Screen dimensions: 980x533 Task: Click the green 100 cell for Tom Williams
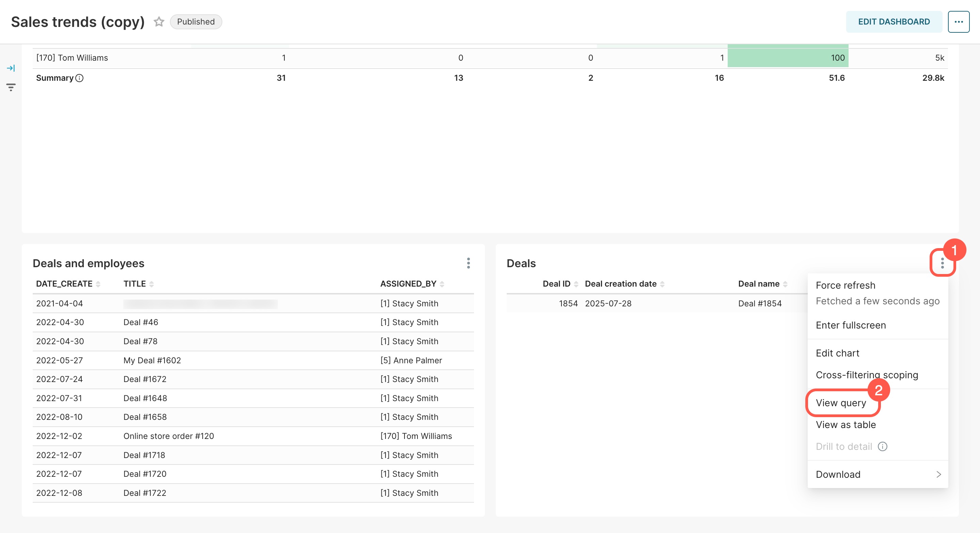pos(788,58)
